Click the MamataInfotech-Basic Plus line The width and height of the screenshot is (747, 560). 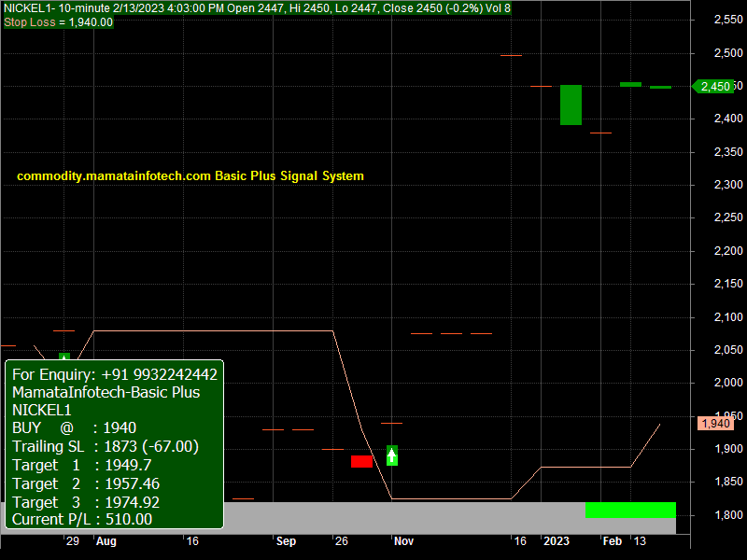pyautogui.click(x=106, y=392)
